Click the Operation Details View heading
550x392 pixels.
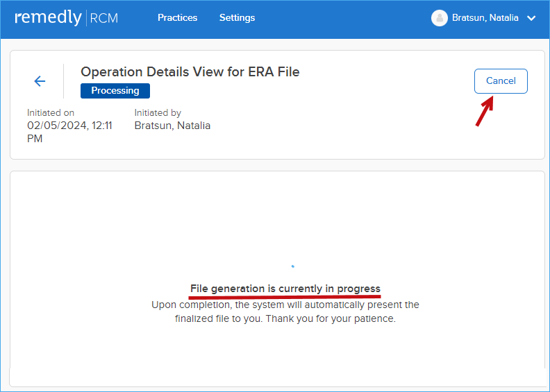coord(190,72)
